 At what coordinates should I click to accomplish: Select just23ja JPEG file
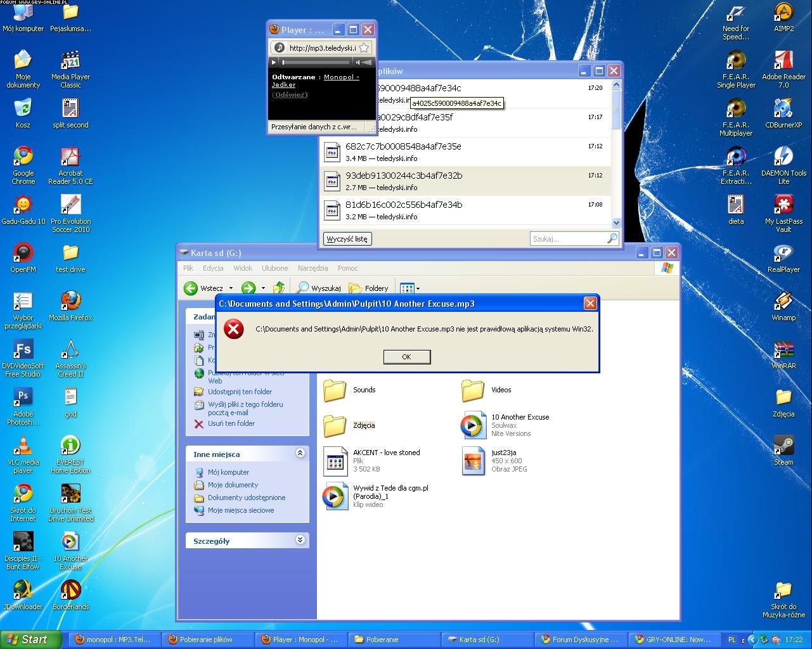coord(494,461)
